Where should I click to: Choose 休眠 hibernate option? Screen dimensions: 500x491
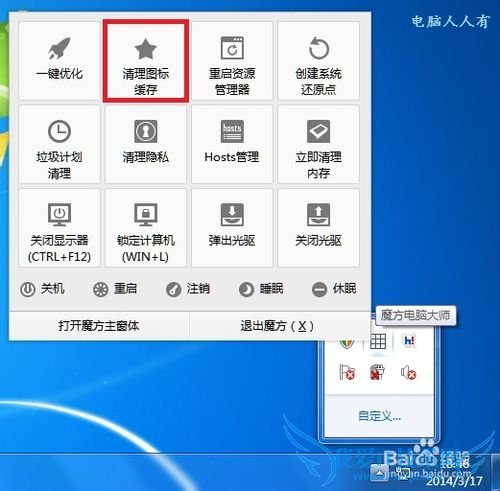334,289
